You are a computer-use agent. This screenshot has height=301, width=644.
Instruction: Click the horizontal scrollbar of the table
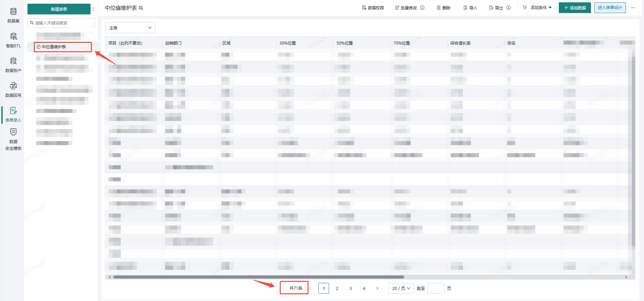click(x=258, y=277)
